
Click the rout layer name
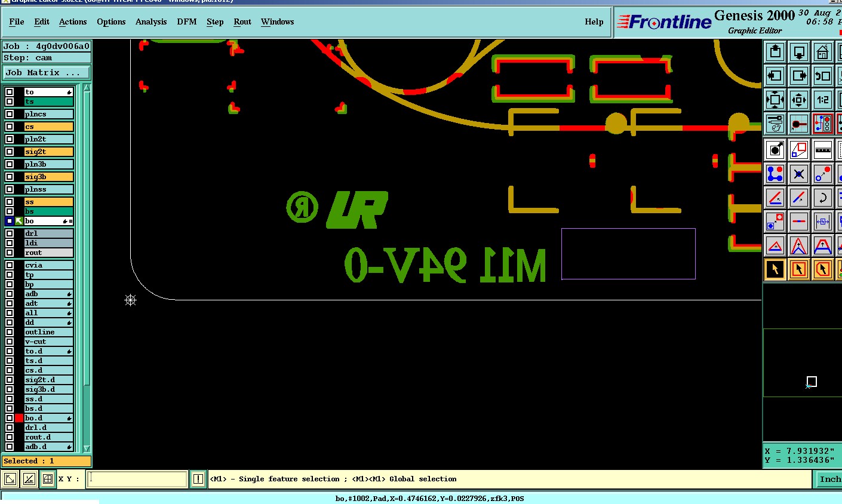coord(48,253)
